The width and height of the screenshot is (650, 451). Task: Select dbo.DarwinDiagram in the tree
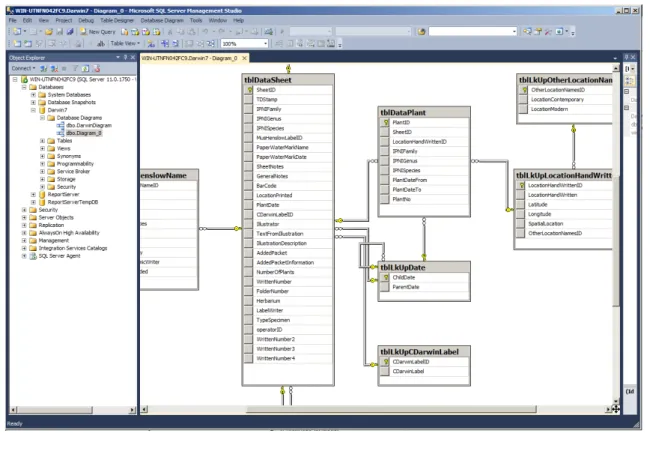89,125
